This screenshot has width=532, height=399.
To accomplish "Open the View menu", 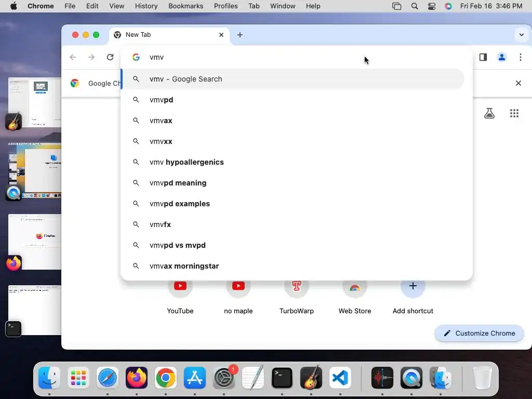I will coord(117,6).
